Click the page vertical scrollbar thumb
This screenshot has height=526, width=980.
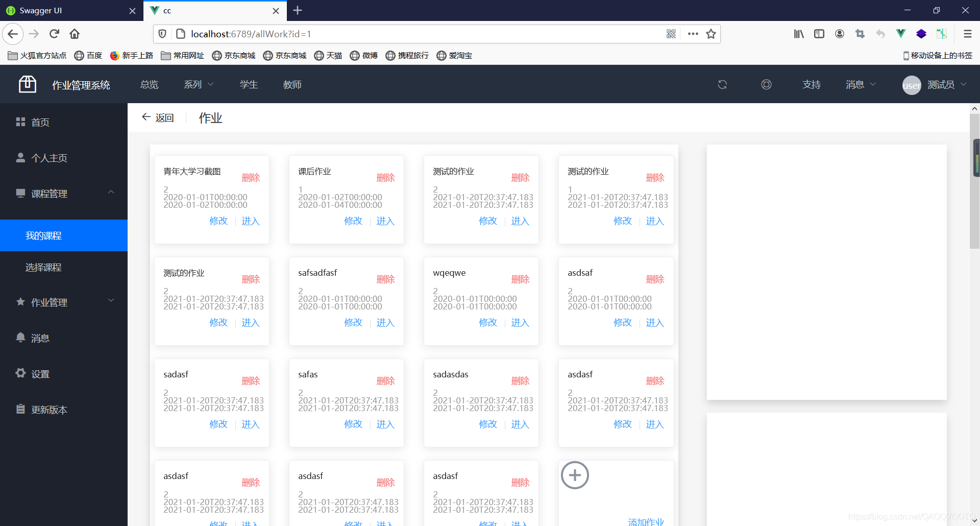(974, 181)
